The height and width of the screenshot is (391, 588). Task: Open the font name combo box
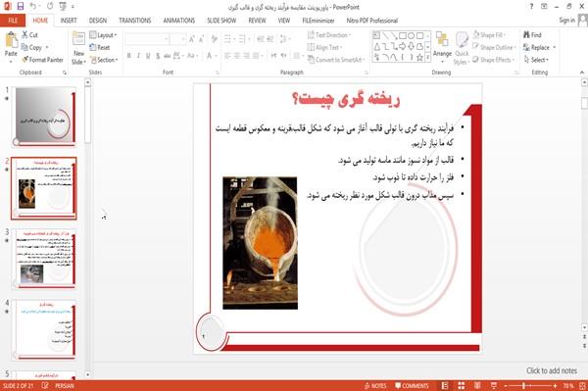pos(147,39)
